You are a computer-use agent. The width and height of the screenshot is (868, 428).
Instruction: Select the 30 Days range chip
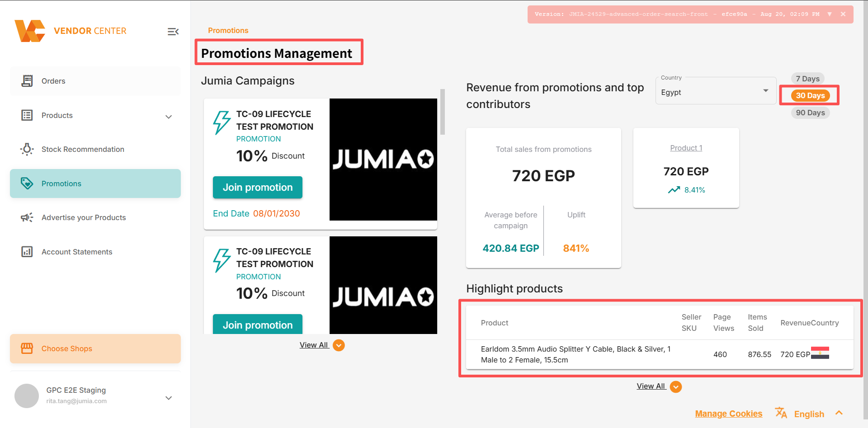tap(810, 95)
